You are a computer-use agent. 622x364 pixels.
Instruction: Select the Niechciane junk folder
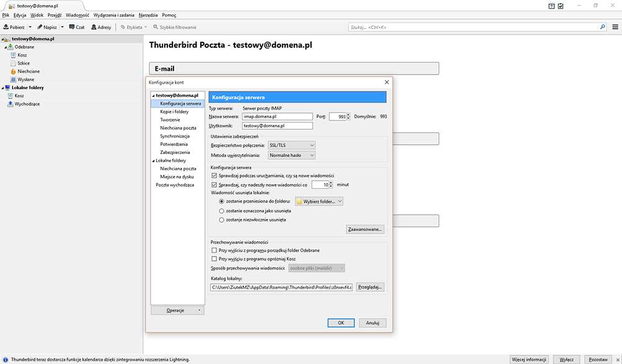(28, 71)
